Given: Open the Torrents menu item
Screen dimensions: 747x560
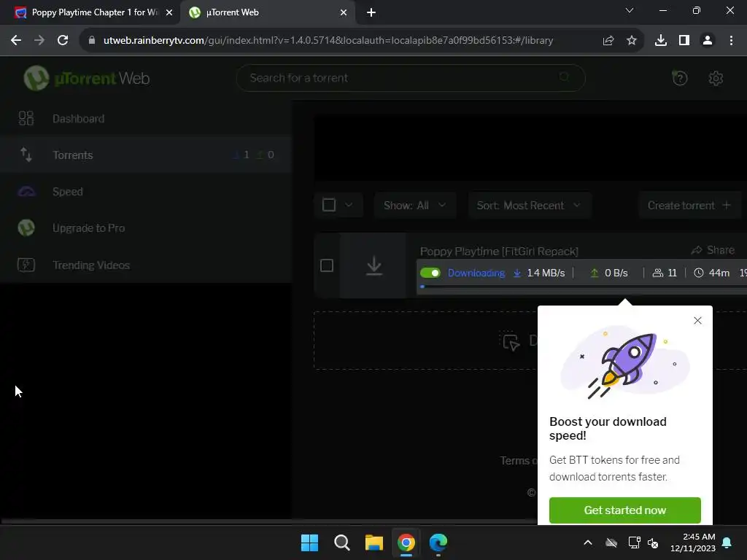Looking at the screenshot, I should click(145, 155).
